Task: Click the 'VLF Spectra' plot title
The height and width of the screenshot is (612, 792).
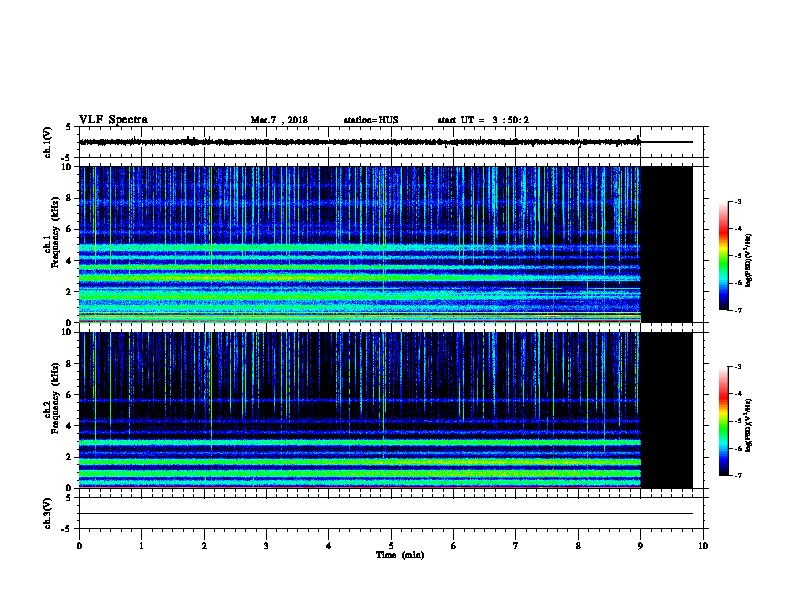Action: [x=113, y=120]
